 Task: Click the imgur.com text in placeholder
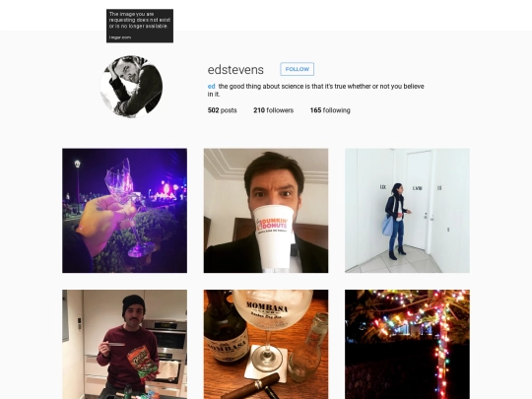tap(120, 37)
